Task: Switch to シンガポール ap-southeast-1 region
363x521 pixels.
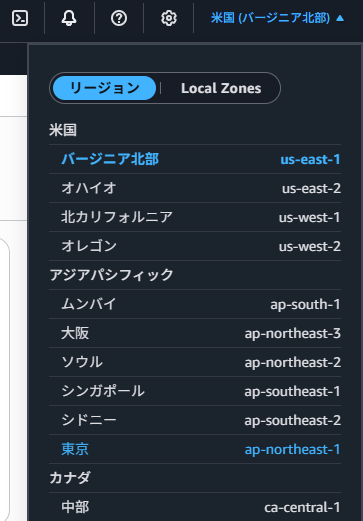Action: click(195, 391)
